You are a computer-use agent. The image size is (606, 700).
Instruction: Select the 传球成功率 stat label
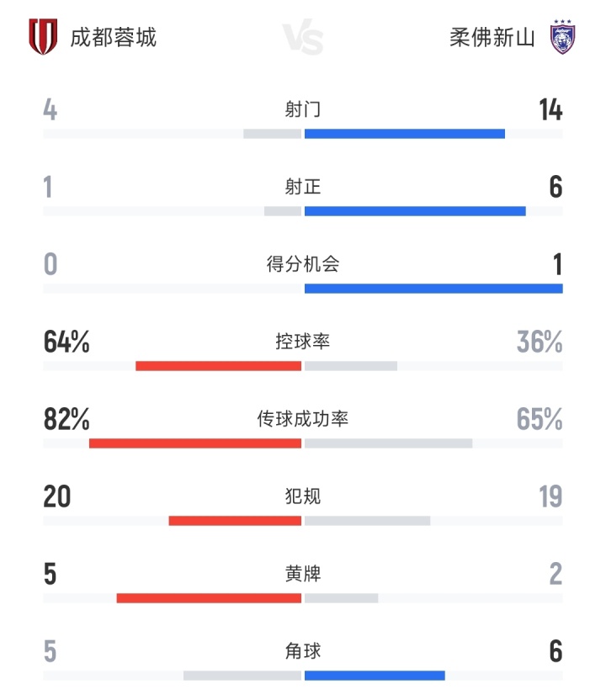(x=303, y=419)
